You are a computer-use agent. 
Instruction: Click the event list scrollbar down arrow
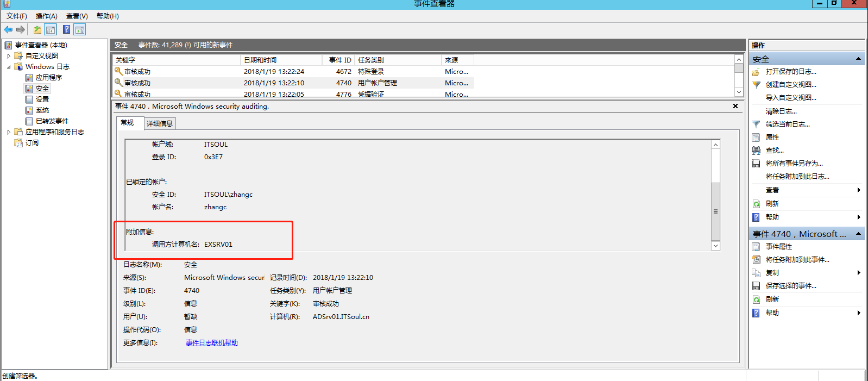[739, 92]
